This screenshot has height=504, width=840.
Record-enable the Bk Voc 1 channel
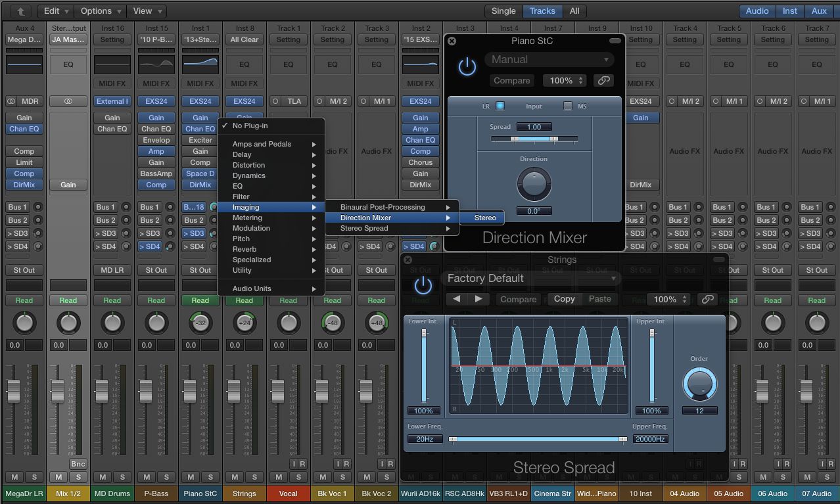pyautogui.click(x=346, y=464)
